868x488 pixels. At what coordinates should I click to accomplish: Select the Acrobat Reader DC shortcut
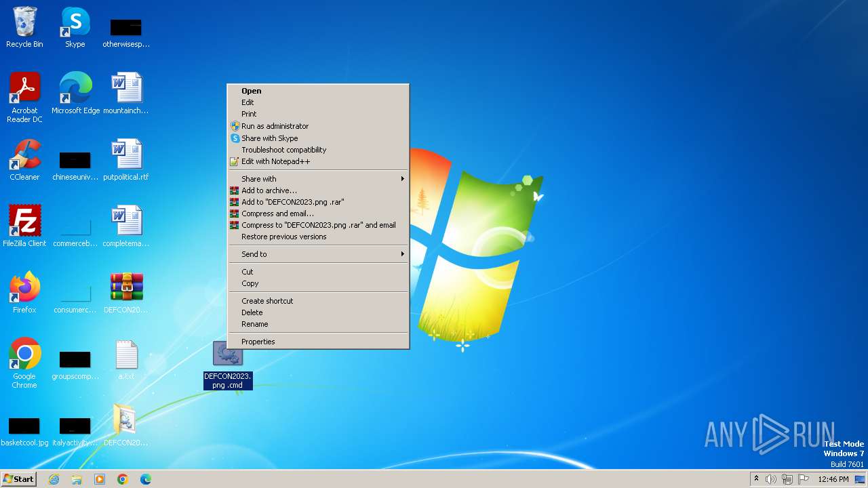(24, 97)
